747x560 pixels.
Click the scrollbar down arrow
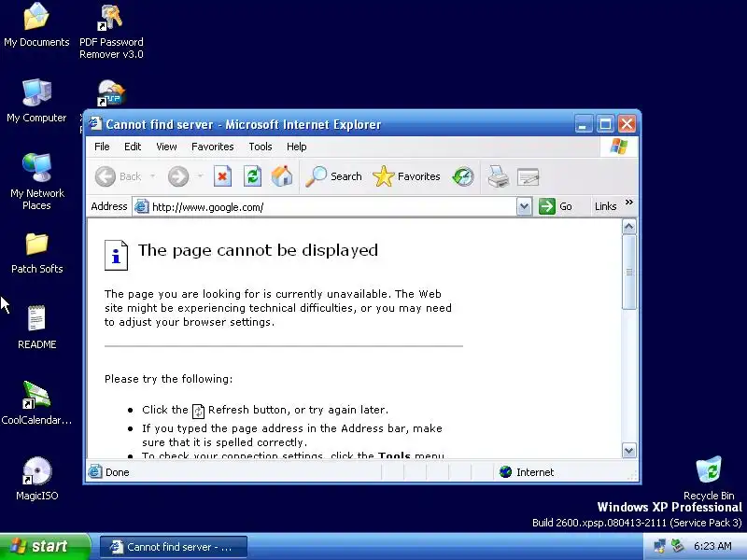(628, 450)
